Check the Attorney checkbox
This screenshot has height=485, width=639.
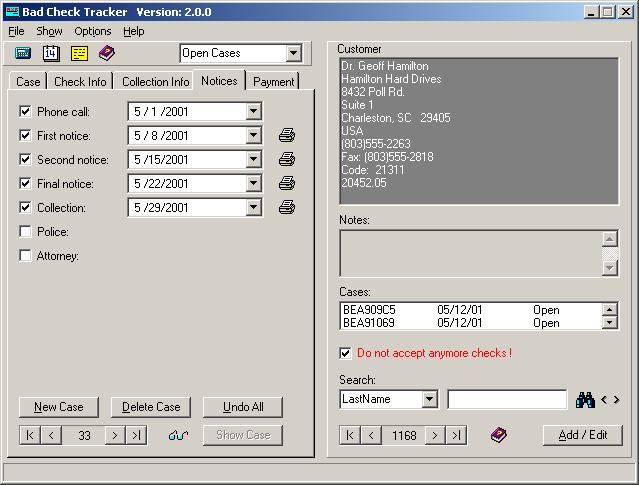(x=26, y=256)
